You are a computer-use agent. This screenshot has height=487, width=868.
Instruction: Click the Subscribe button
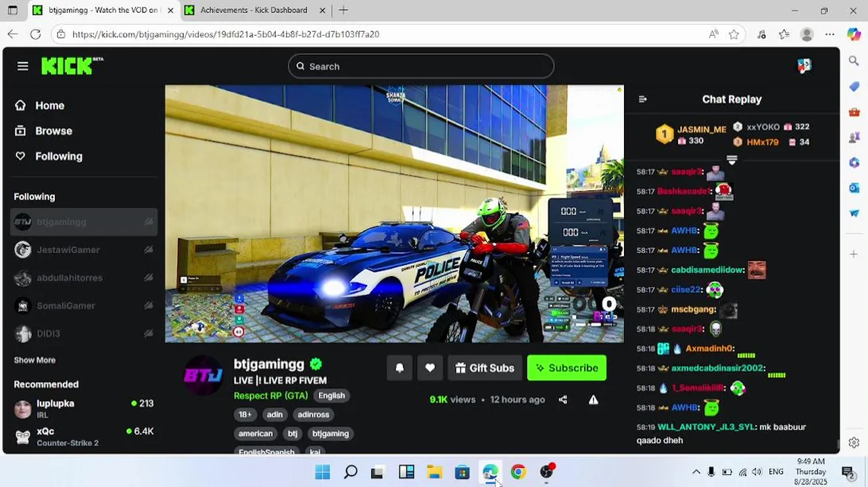(566, 368)
